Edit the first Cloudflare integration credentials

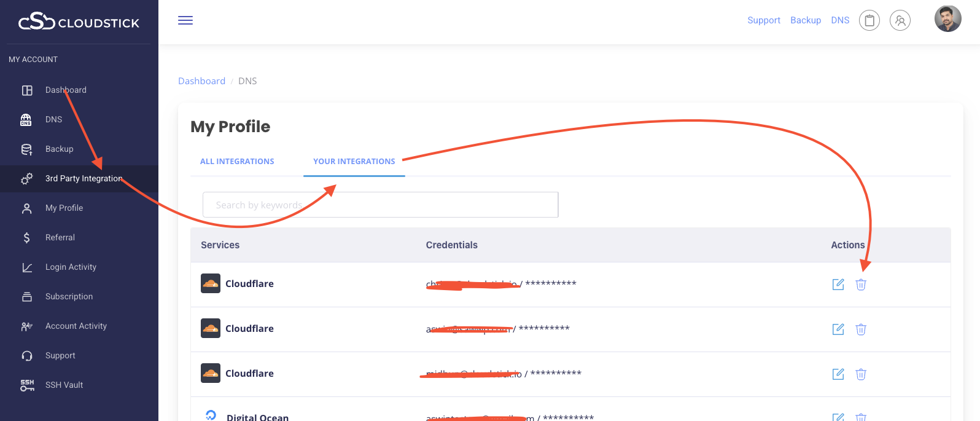pyautogui.click(x=838, y=284)
